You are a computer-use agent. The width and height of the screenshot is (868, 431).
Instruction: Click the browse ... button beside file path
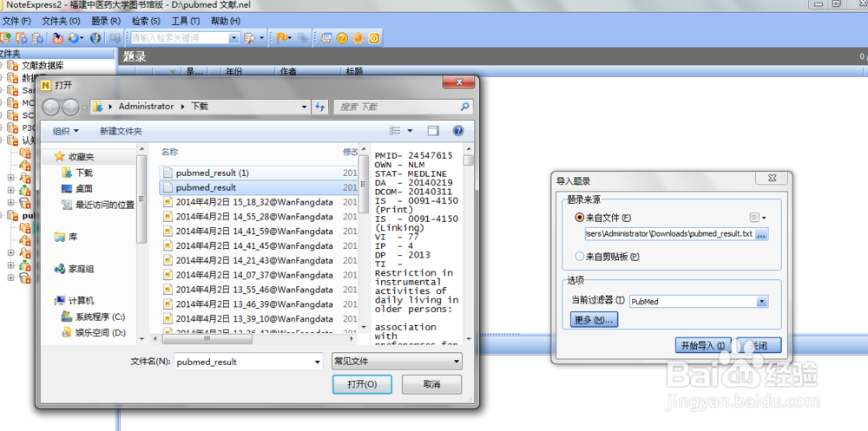[761, 234]
